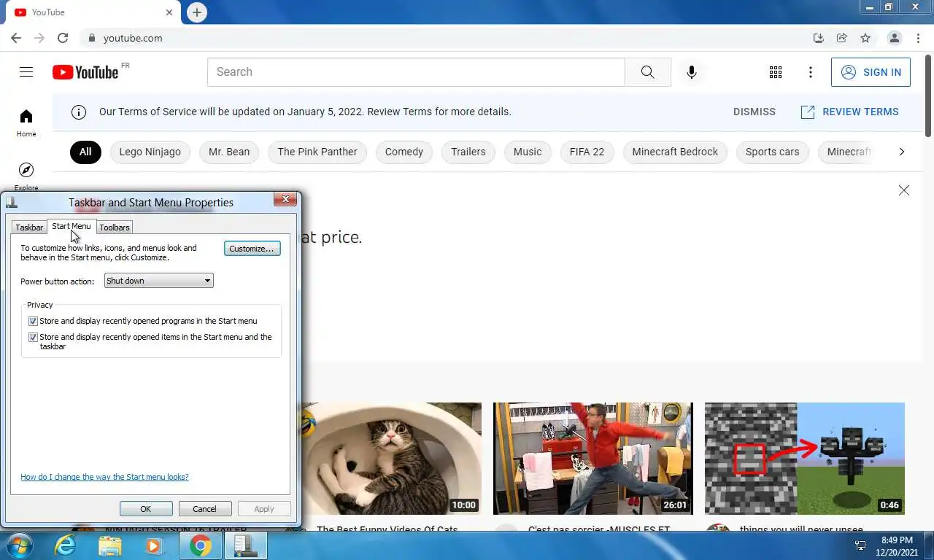
Task: Open Explore in YouTube sidebar
Action: pyautogui.click(x=26, y=176)
